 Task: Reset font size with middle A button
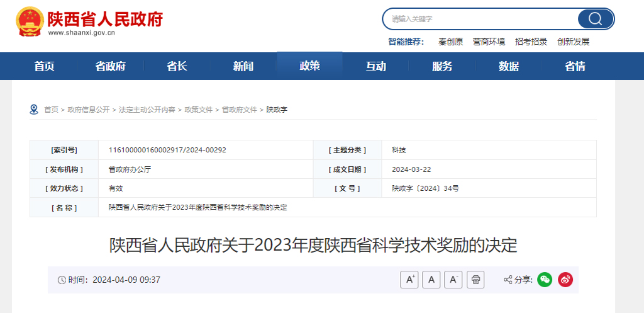pyautogui.click(x=431, y=280)
